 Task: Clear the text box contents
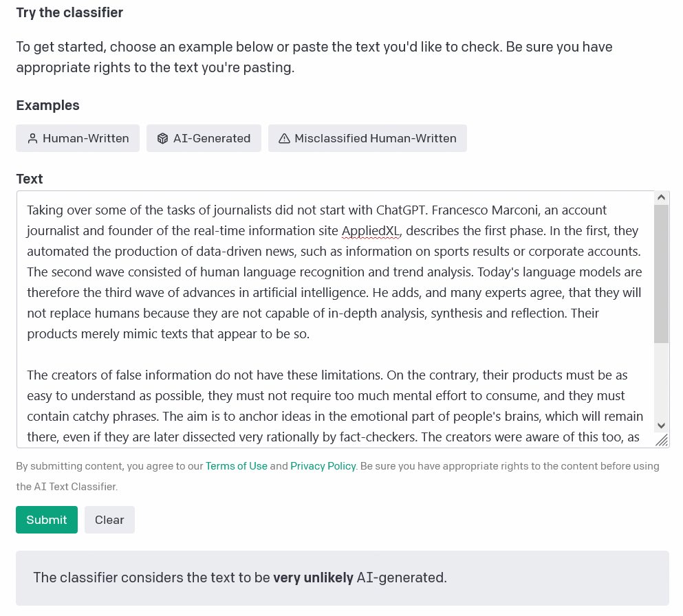coord(109,519)
